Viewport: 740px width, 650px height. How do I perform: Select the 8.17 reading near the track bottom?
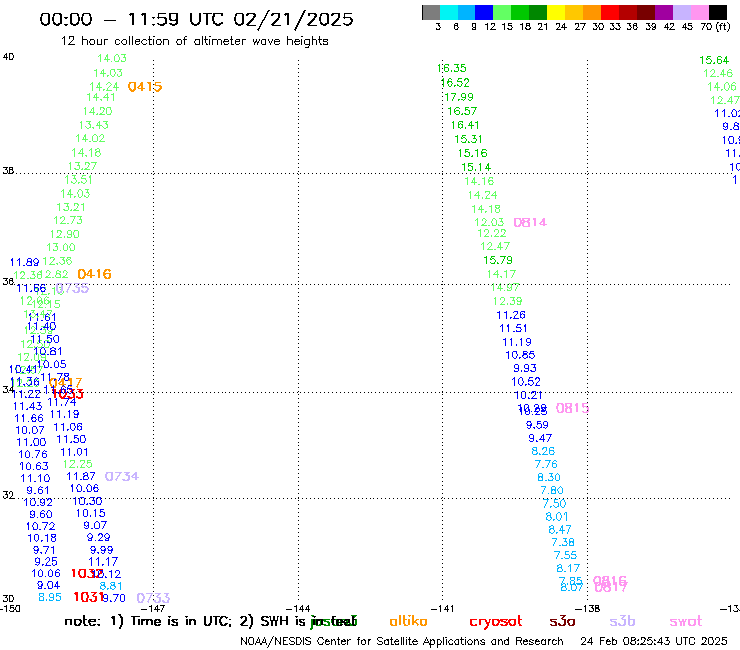click(568, 568)
